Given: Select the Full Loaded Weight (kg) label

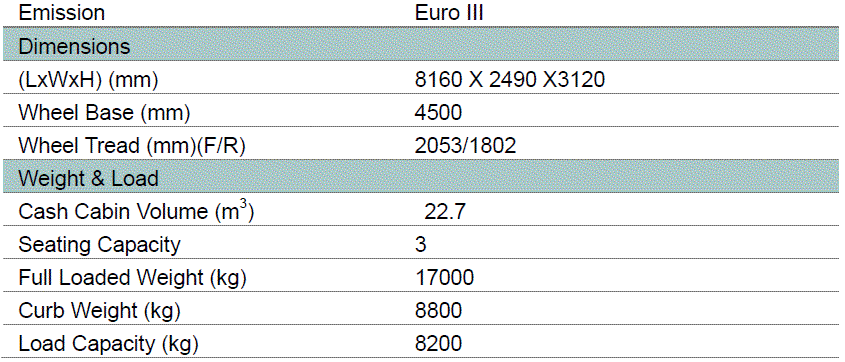Looking at the screenshot, I should 132,278.
